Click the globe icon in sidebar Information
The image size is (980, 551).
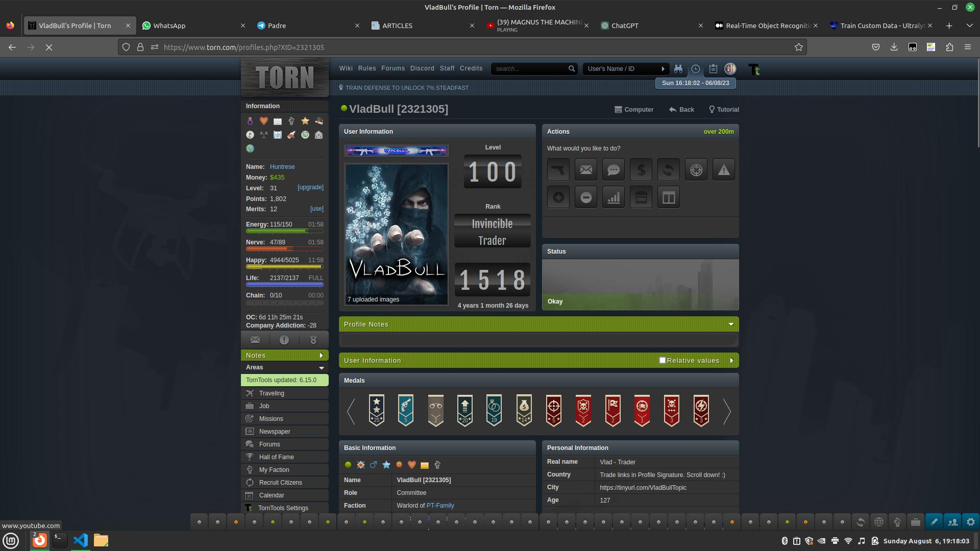(x=250, y=148)
